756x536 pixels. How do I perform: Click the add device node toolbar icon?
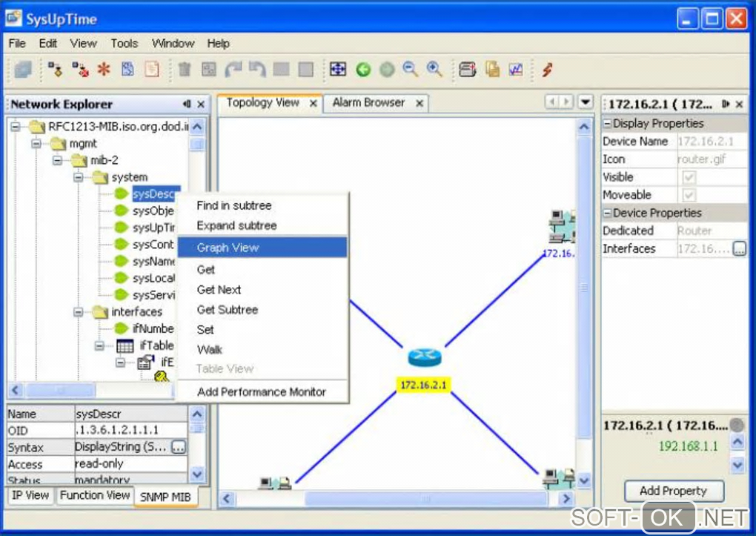pyautogui.click(x=55, y=70)
